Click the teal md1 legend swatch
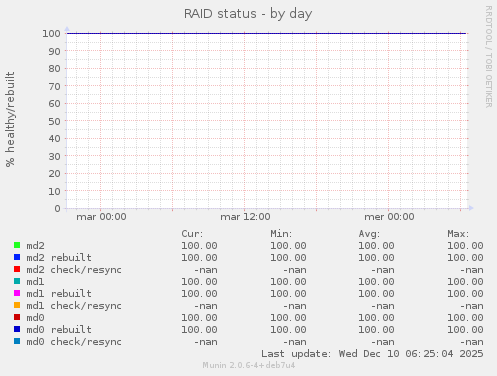This screenshot has width=497, height=376. click(x=17, y=281)
